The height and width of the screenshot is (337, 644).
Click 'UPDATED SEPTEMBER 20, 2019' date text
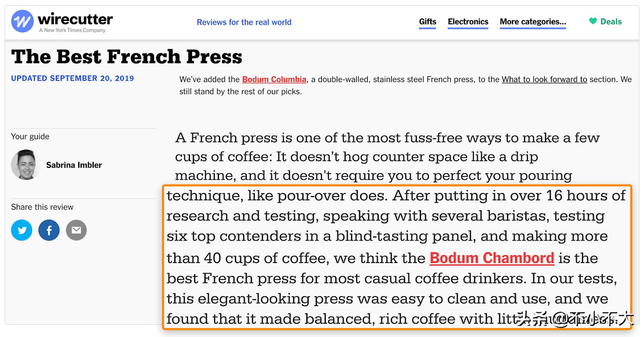pyautogui.click(x=72, y=78)
